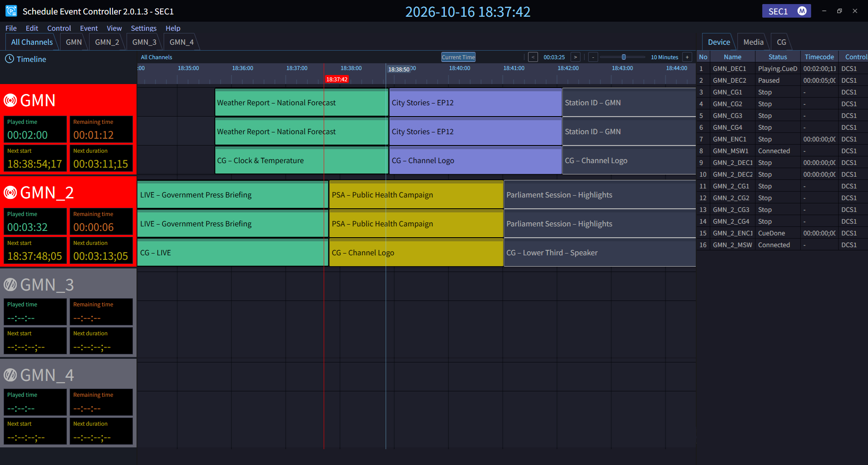Viewport: 868px width, 465px height.
Task: Adjust the timeline zoom slider handle
Action: point(624,57)
